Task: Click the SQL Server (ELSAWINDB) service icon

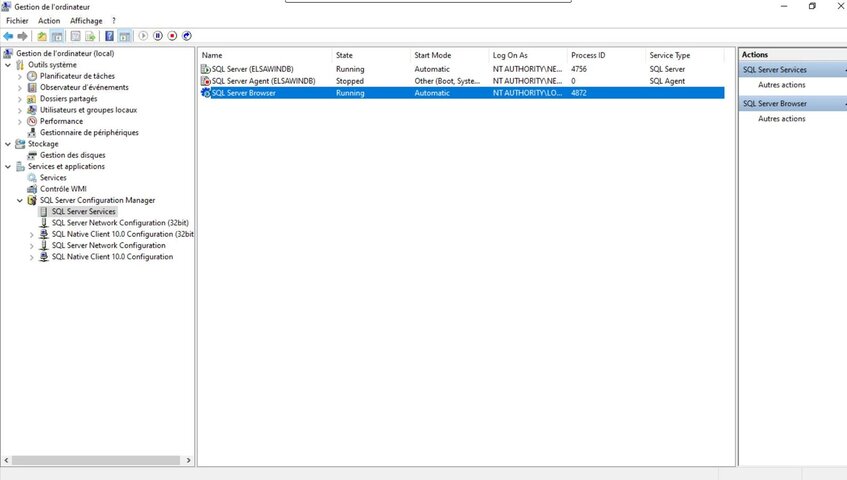Action: coord(205,69)
